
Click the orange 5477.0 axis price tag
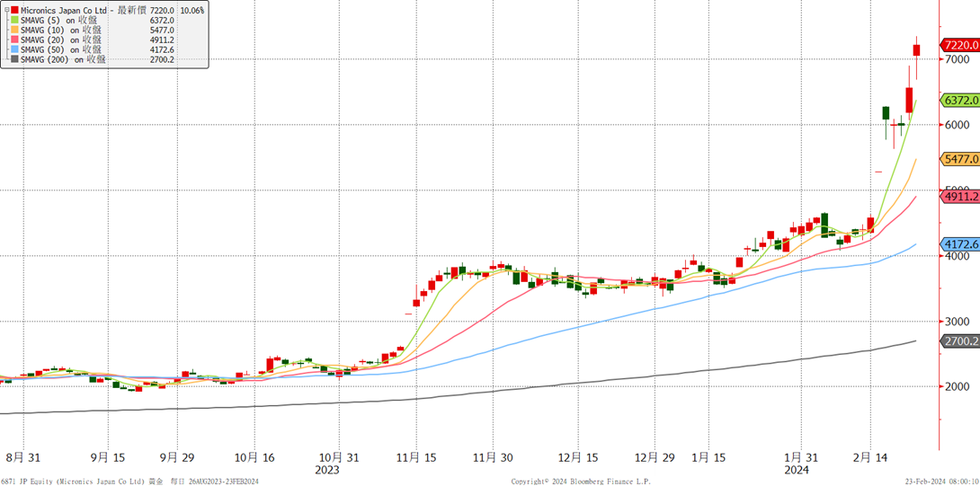[960, 159]
